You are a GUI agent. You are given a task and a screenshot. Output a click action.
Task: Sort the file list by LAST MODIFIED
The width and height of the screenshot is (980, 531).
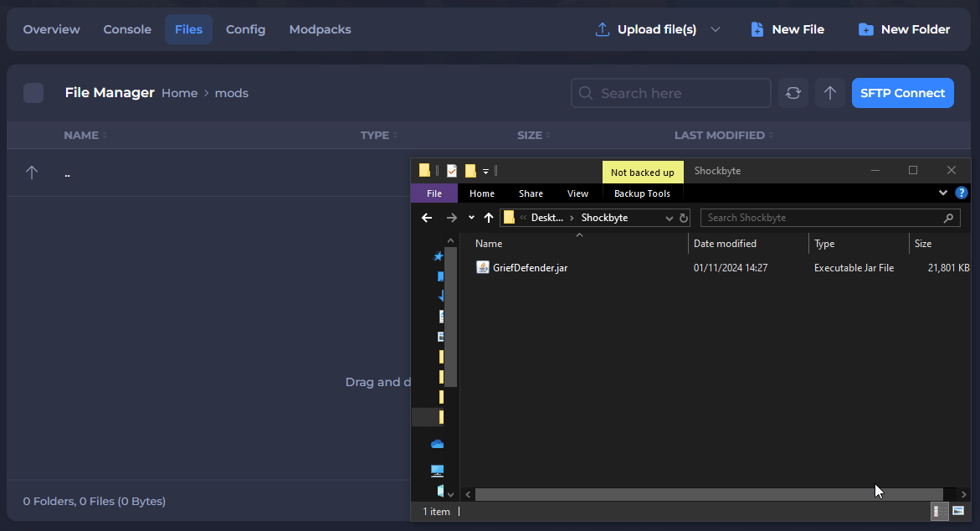click(x=723, y=135)
